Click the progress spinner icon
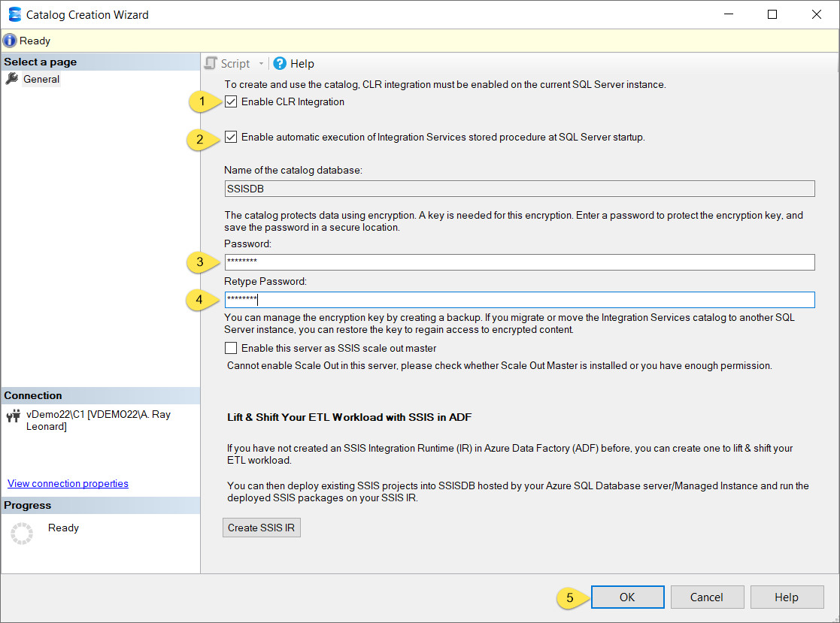This screenshot has height=623, width=840. coord(22,533)
